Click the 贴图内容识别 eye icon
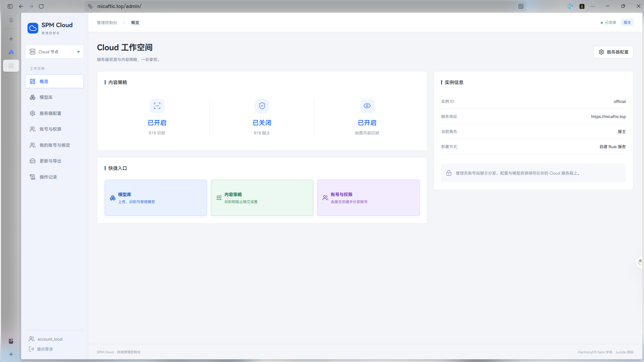This screenshot has height=362, width=644. [367, 106]
